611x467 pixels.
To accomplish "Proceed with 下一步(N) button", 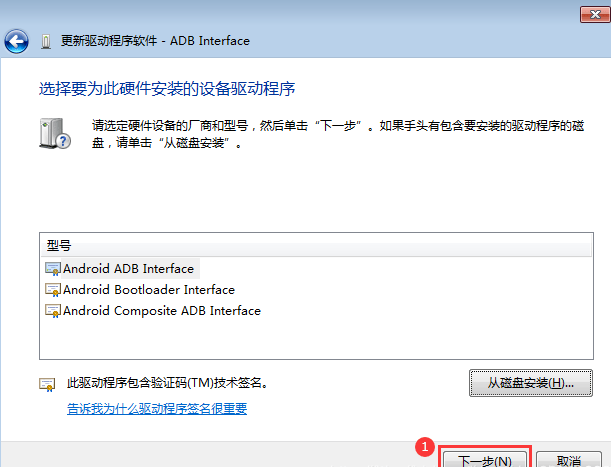I will (485, 460).
